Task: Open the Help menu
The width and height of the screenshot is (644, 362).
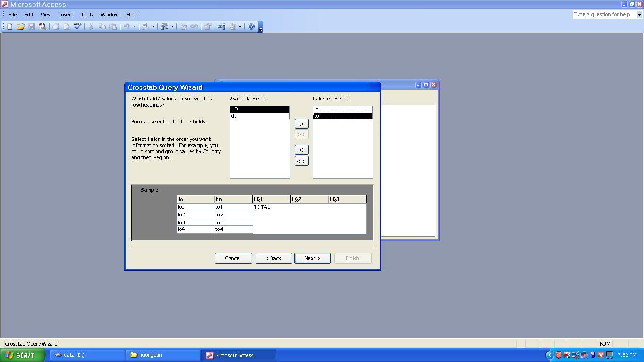Action: click(131, 15)
